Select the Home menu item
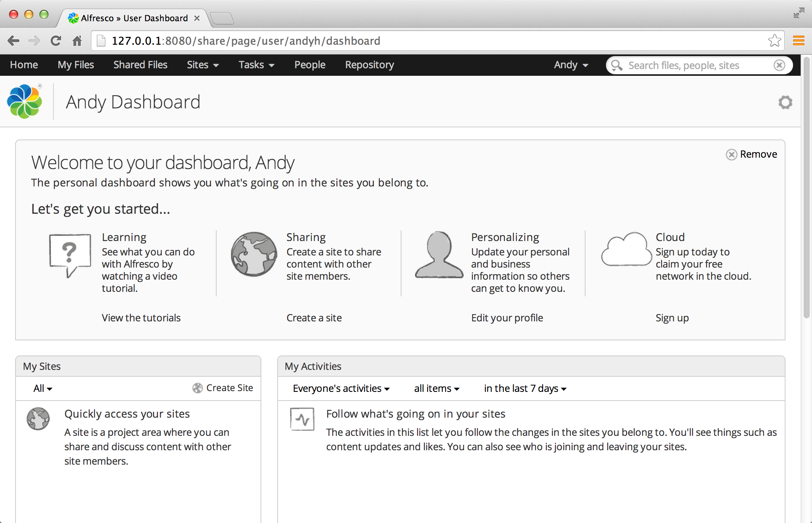The height and width of the screenshot is (523, 812). pos(24,64)
